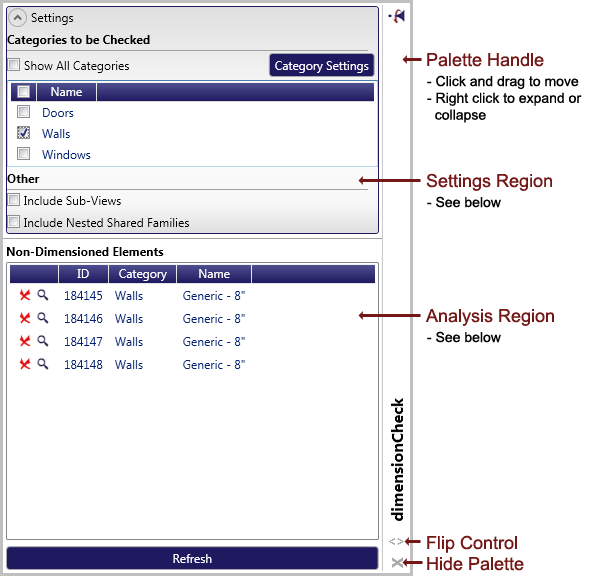Collapse the Settings region expander
The image size is (600, 576).
tap(17, 18)
